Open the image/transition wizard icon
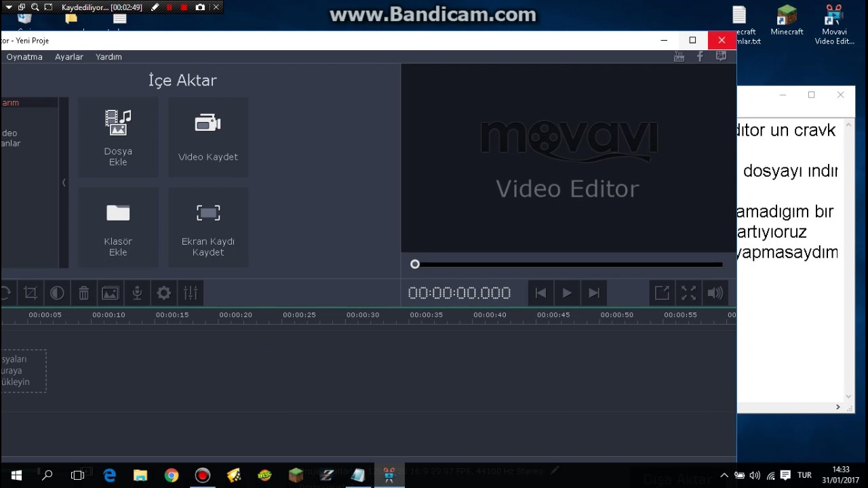The image size is (868, 488). [x=110, y=293]
